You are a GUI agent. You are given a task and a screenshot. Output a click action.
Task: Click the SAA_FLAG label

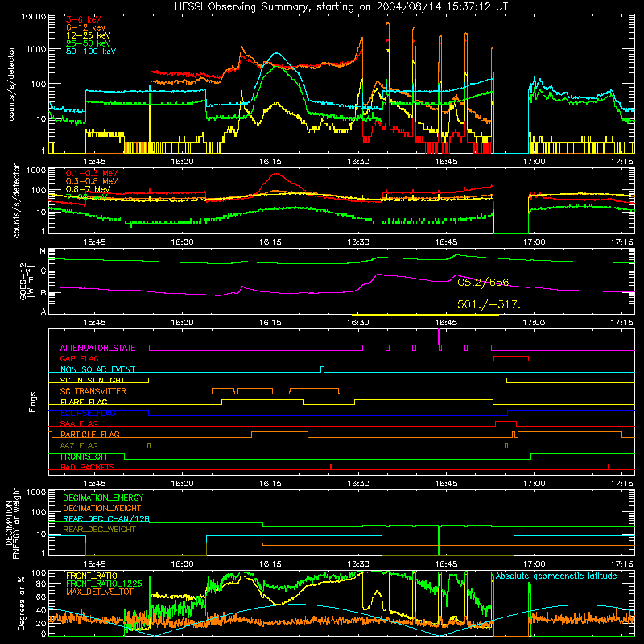coord(79,424)
